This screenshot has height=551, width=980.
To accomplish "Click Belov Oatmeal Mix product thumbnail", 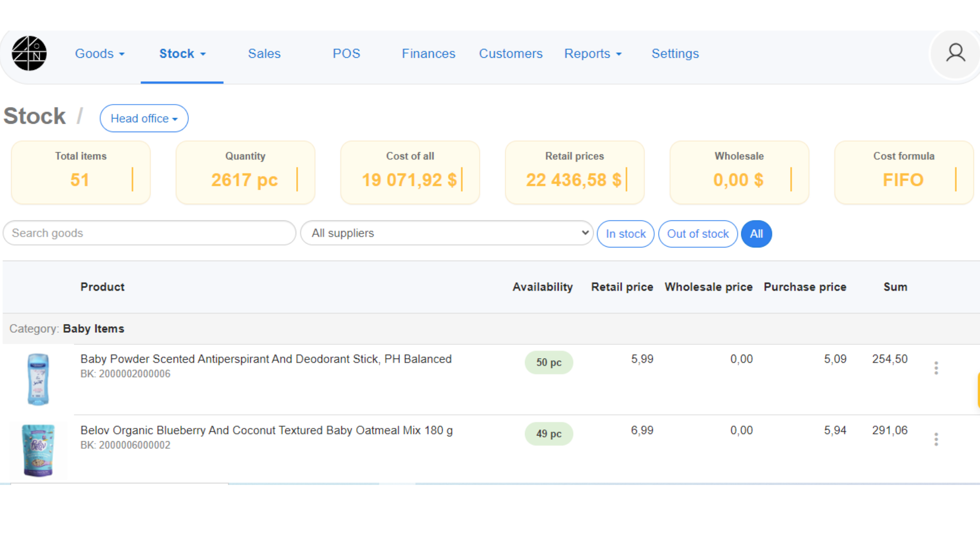I will [x=38, y=450].
